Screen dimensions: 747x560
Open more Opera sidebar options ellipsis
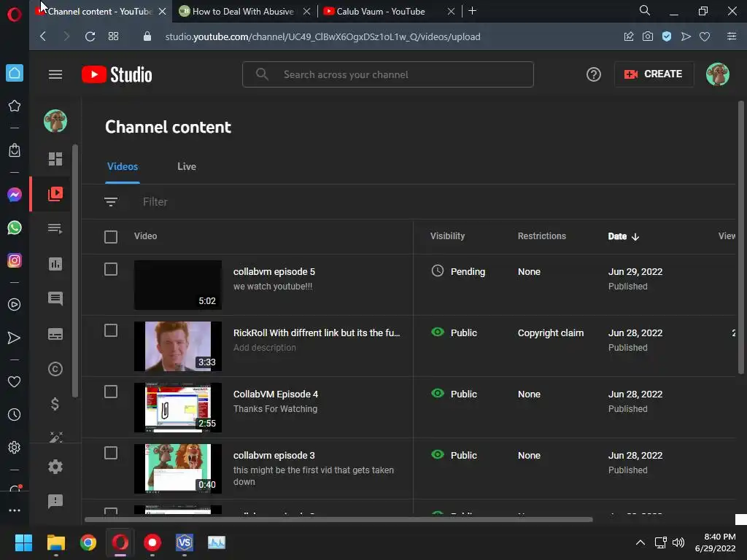click(x=15, y=510)
